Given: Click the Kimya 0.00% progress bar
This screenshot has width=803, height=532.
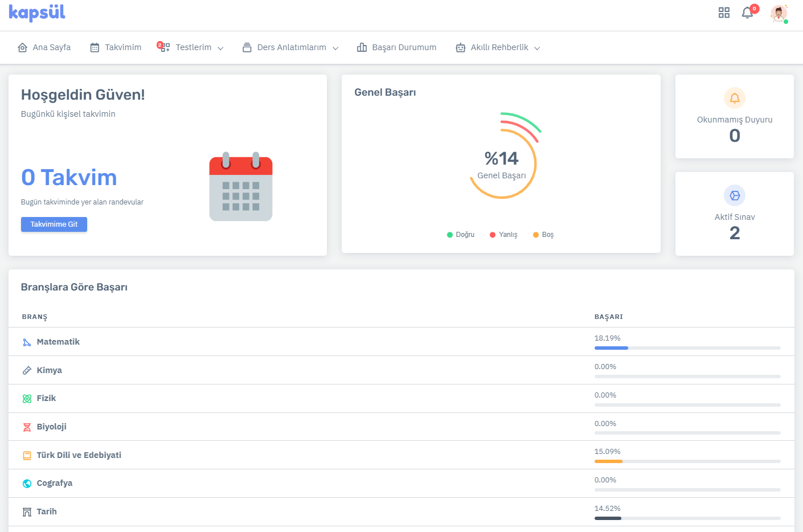Looking at the screenshot, I should (x=687, y=376).
